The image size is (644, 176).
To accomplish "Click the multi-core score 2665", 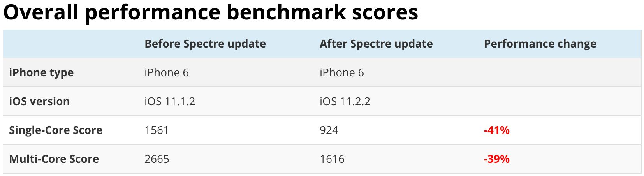I will (x=157, y=159).
